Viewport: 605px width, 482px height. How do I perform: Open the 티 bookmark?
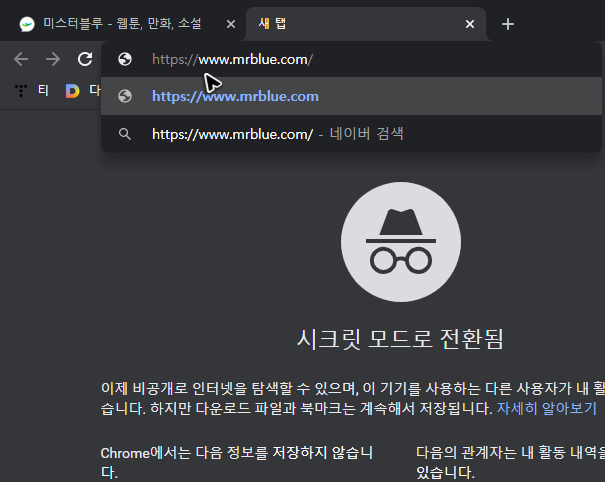[x=32, y=91]
